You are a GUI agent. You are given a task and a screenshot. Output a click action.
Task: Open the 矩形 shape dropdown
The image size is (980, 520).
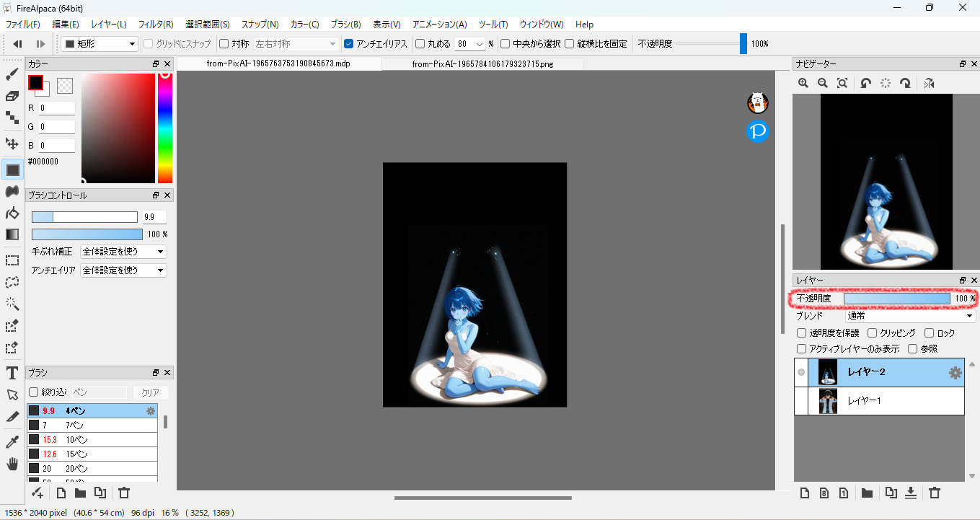(x=100, y=44)
